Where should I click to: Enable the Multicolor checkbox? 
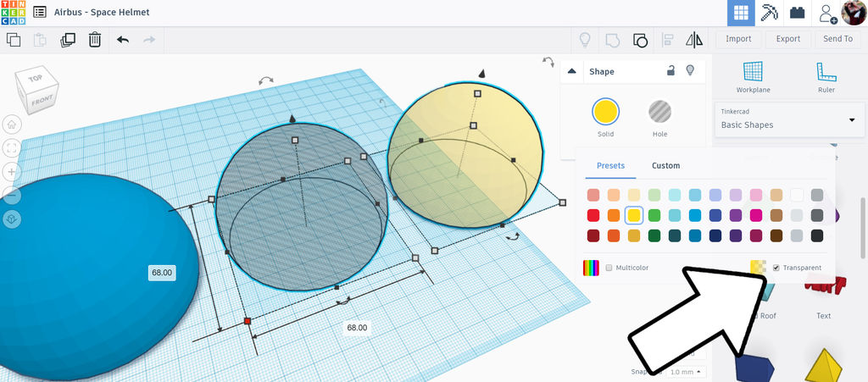(609, 268)
